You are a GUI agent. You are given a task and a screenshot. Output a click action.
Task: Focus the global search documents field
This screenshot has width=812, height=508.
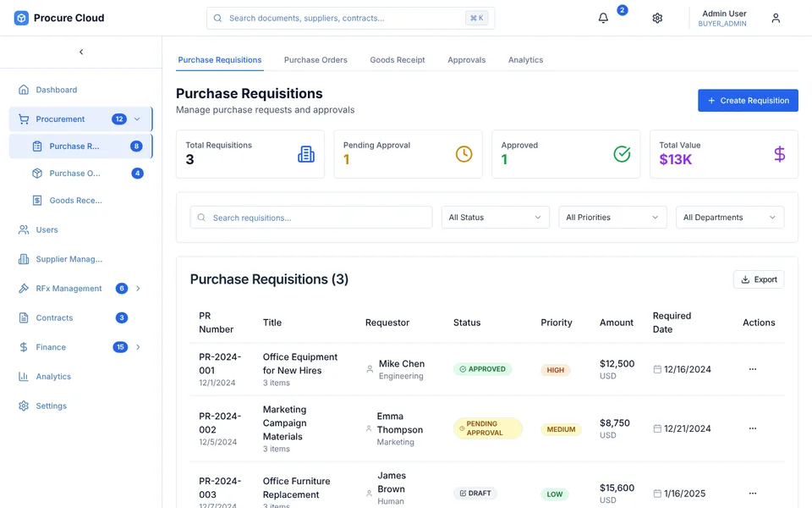[x=350, y=18]
